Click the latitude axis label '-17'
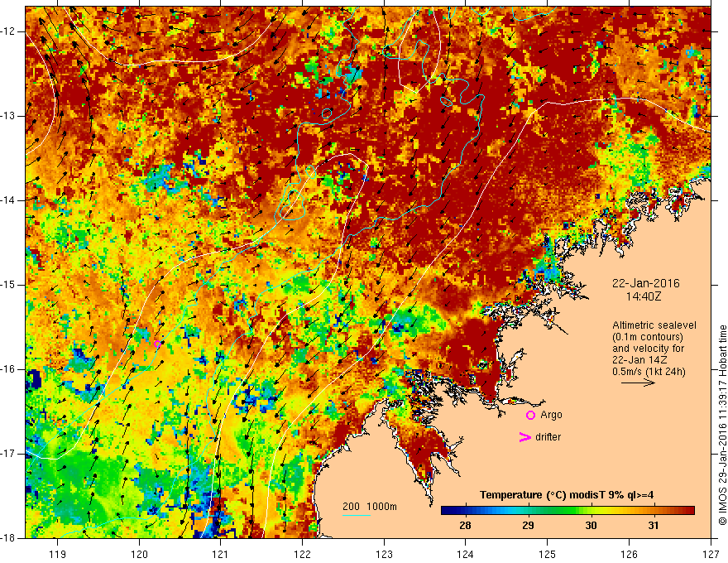The height and width of the screenshot is (563, 728). (8, 454)
